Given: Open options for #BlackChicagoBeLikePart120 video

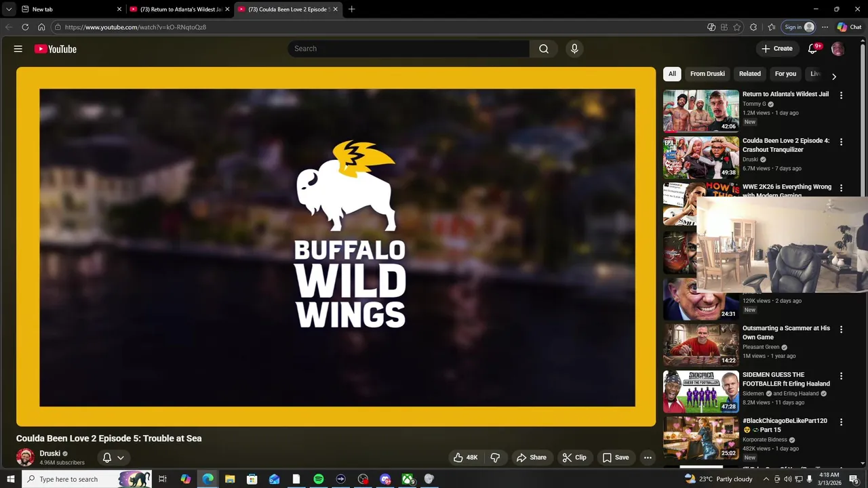Looking at the screenshot, I should click(841, 422).
